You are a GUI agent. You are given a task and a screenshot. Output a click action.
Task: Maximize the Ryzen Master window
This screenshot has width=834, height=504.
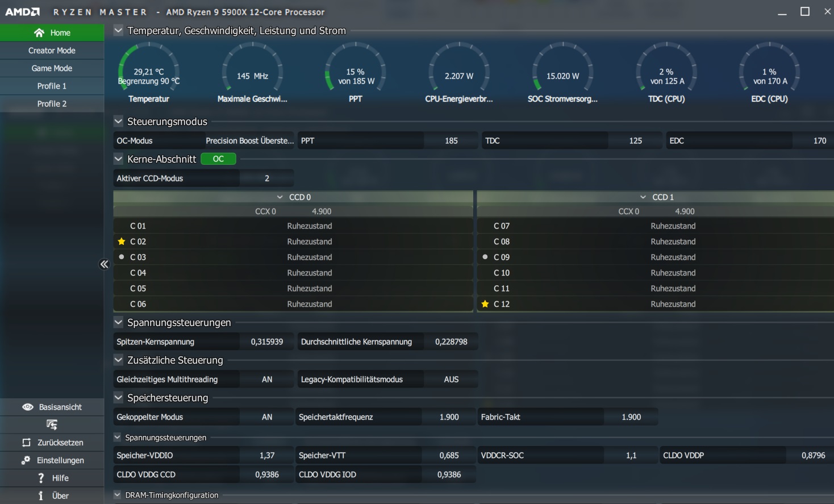(805, 11)
